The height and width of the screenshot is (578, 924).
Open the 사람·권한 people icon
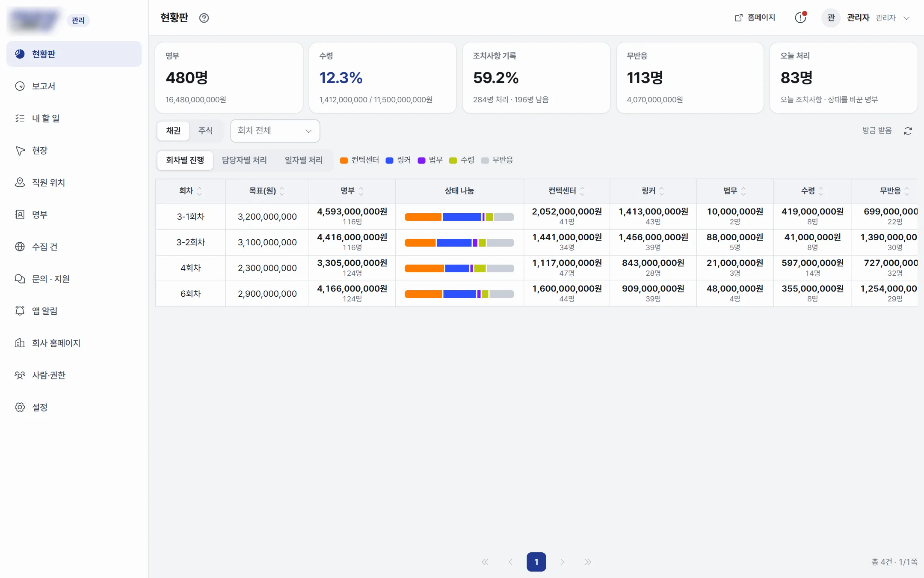20,375
